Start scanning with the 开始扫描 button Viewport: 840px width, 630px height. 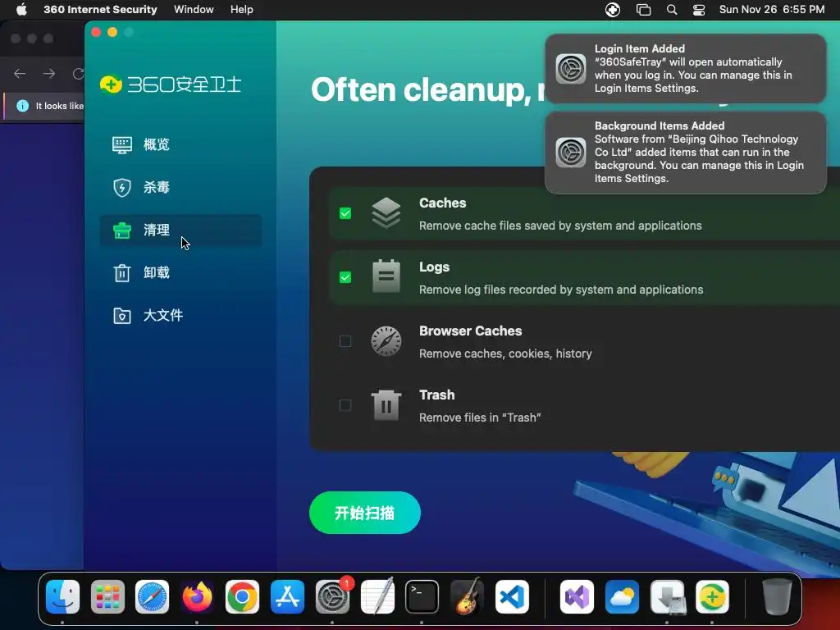(x=365, y=513)
